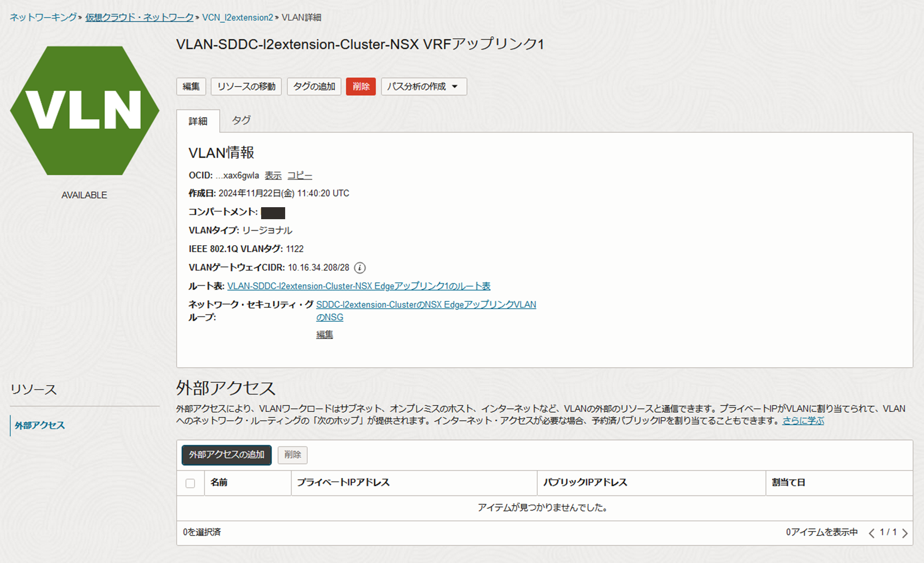Go to previous page arrow in pagination
Viewport: 924px width, 563px height.
coord(871,533)
